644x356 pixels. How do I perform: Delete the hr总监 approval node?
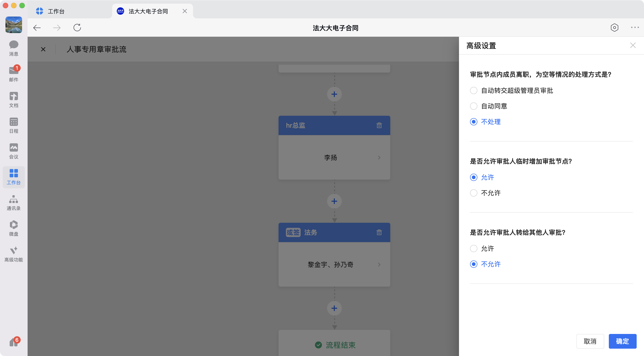[x=379, y=125]
